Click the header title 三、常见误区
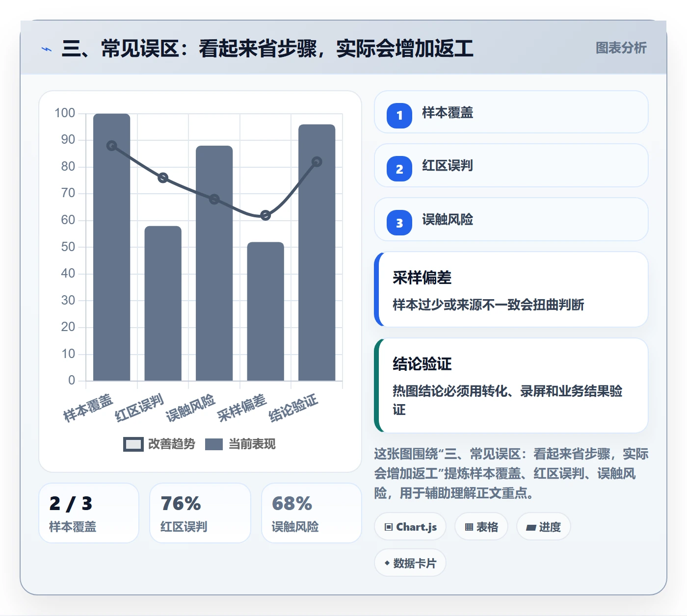687x616 pixels. point(267,49)
